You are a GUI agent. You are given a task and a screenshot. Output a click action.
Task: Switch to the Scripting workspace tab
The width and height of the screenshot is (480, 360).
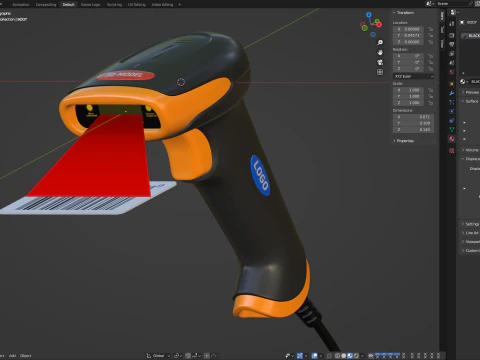coord(114,4)
